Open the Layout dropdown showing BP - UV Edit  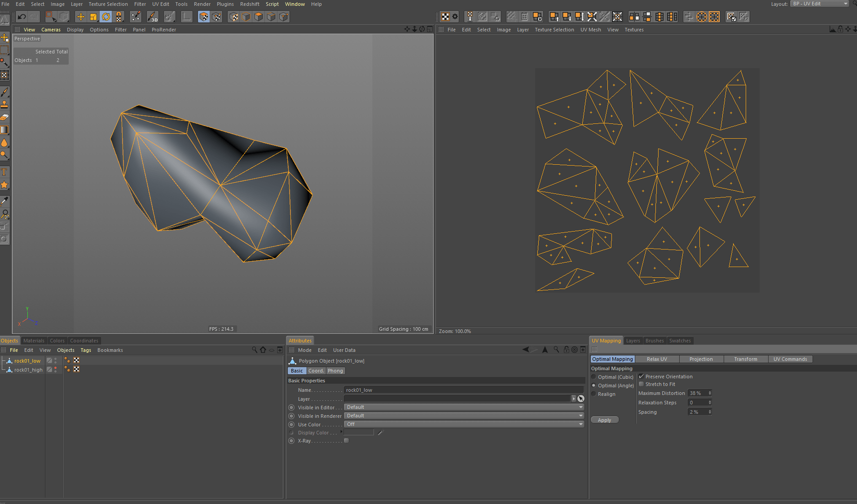819,4
